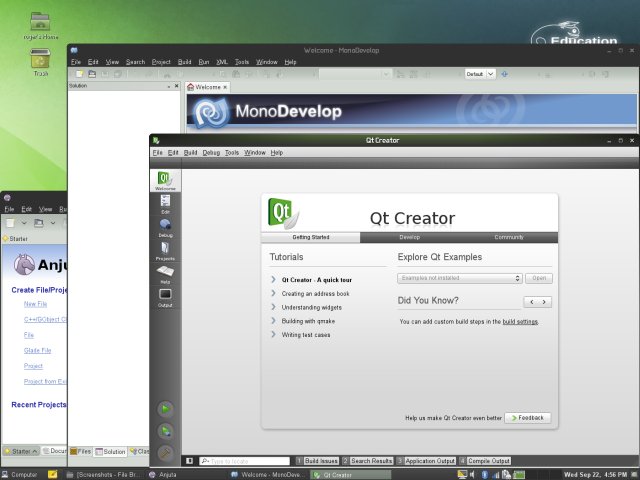
Task: Open the Open-folder dropdown arrow in Anjuta
Action: coord(53,223)
